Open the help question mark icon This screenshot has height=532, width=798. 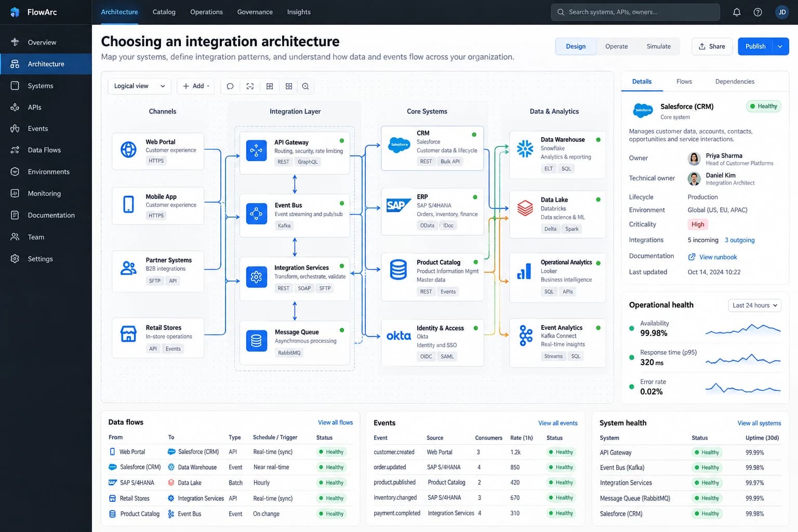coord(758,12)
